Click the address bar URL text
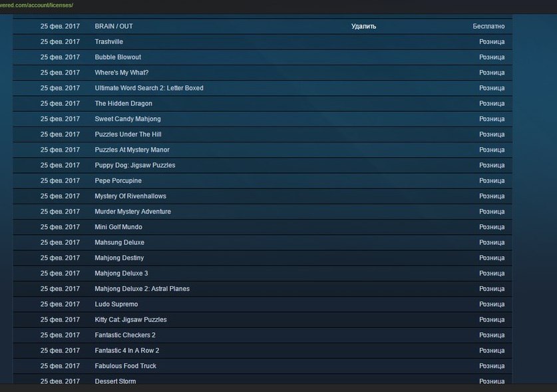 37,5
